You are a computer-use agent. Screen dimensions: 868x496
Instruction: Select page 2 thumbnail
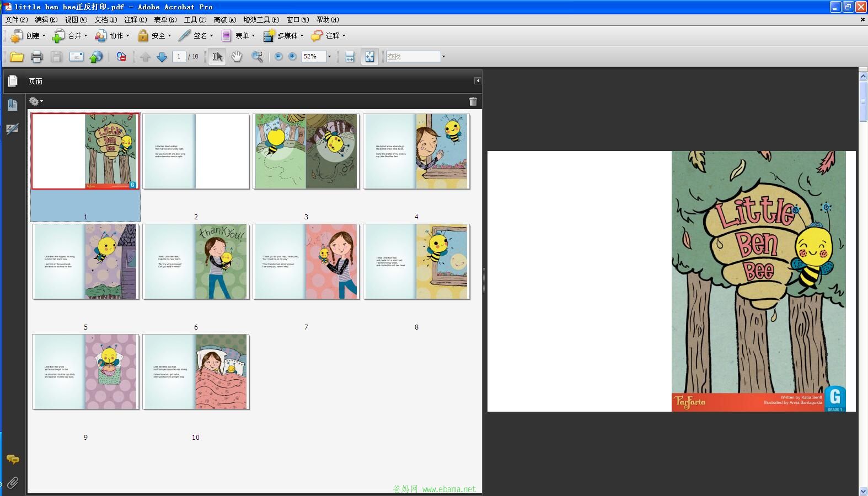point(196,151)
